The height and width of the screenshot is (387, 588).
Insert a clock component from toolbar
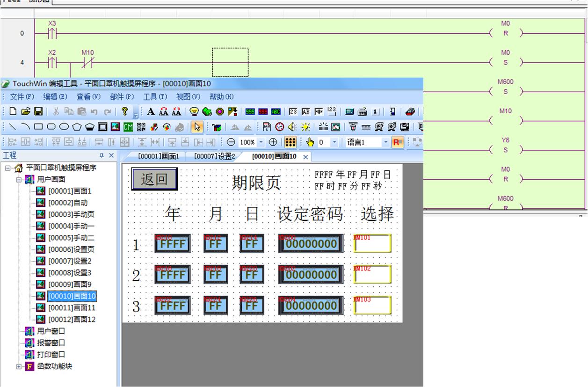[279, 127]
